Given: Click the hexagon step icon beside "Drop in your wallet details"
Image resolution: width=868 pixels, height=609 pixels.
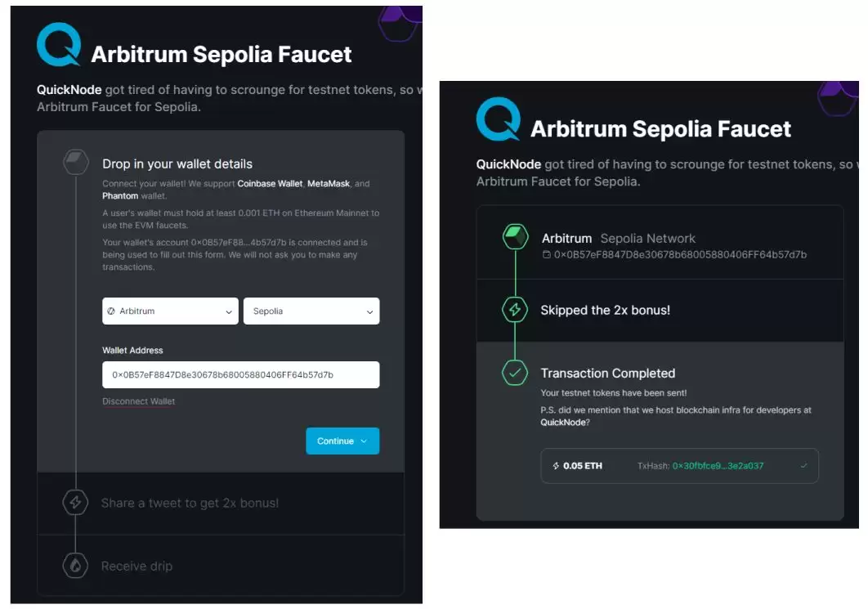Looking at the screenshot, I should click(76, 162).
